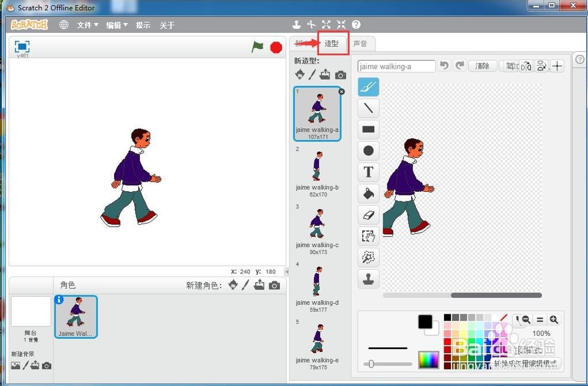The width and height of the screenshot is (588, 386).
Task: Choose new backdrop from library
Action: pos(15,365)
